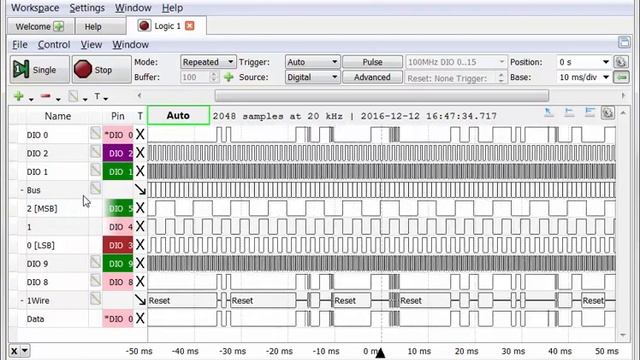Image resolution: width=640 pixels, height=360 pixels.
Task: Click the edit properties toolbar icon
Action: (x=73, y=96)
